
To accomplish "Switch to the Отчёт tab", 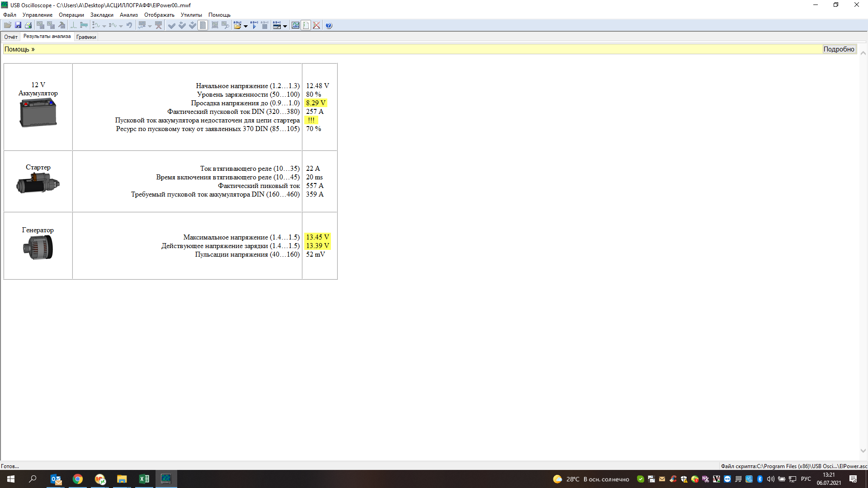I will coord(11,37).
